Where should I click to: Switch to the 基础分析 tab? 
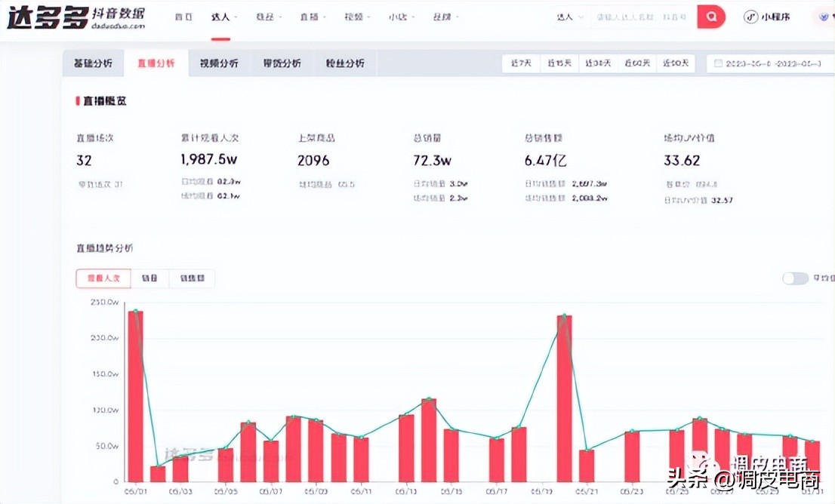coord(93,63)
